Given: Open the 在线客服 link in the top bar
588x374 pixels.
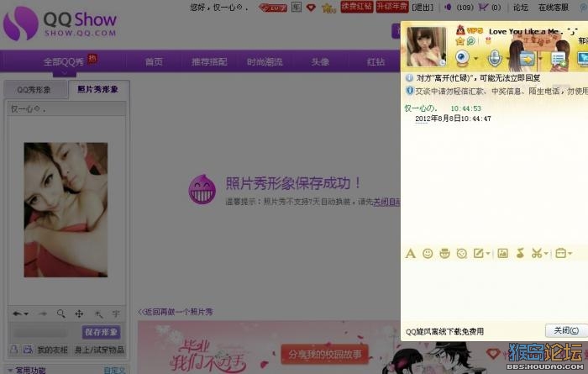Looking at the screenshot, I should (x=553, y=7).
